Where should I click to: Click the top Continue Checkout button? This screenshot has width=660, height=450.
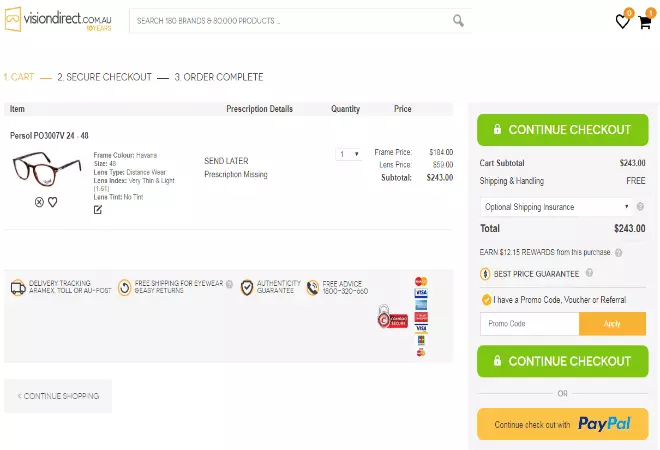(x=562, y=130)
